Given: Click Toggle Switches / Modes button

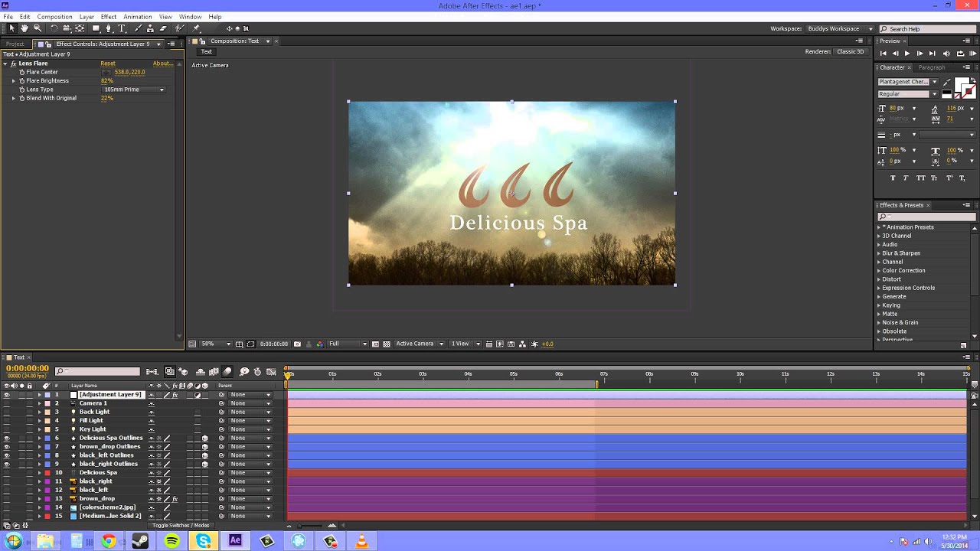Looking at the screenshot, I should click(x=181, y=526).
